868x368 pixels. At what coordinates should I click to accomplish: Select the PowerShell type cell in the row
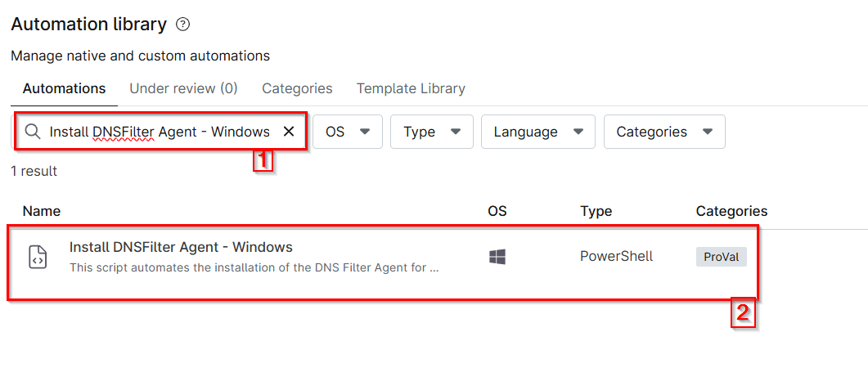(617, 256)
